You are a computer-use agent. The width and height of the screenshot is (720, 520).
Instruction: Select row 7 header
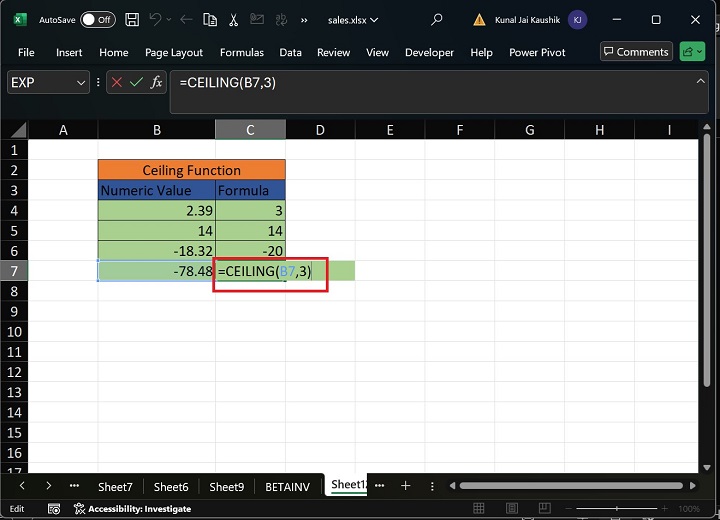click(14, 271)
